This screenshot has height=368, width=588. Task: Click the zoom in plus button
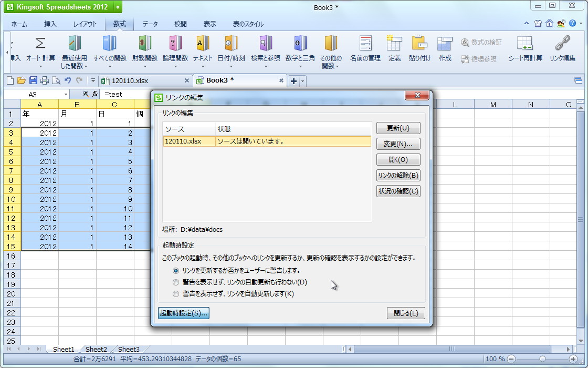(x=573, y=359)
